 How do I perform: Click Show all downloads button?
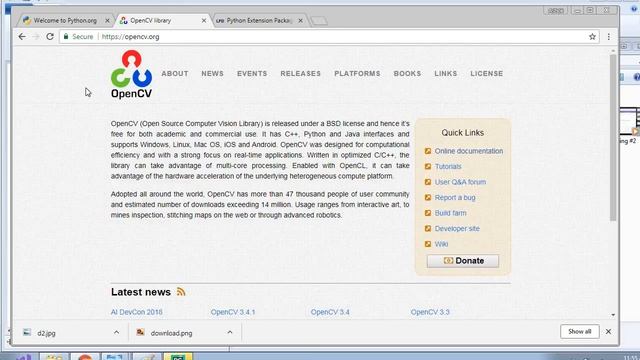(x=580, y=331)
